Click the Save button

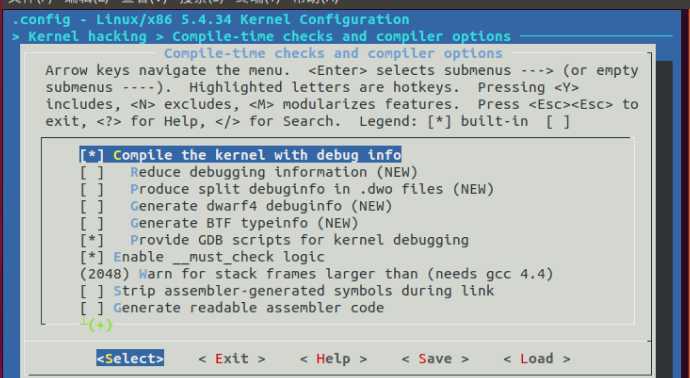[435, 359]
